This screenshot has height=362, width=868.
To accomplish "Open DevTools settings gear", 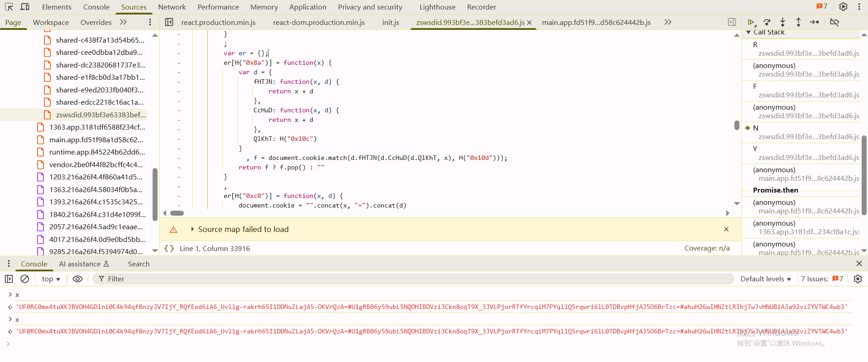I will click(x=843, y=7).
